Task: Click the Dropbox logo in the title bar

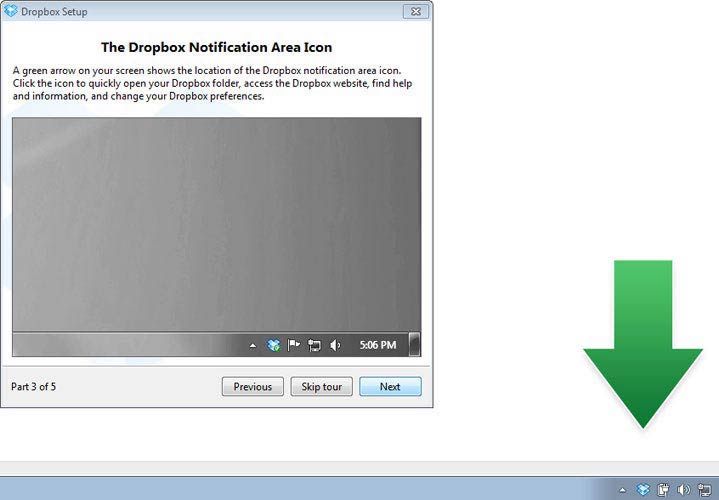Action: tap(11, 11)
